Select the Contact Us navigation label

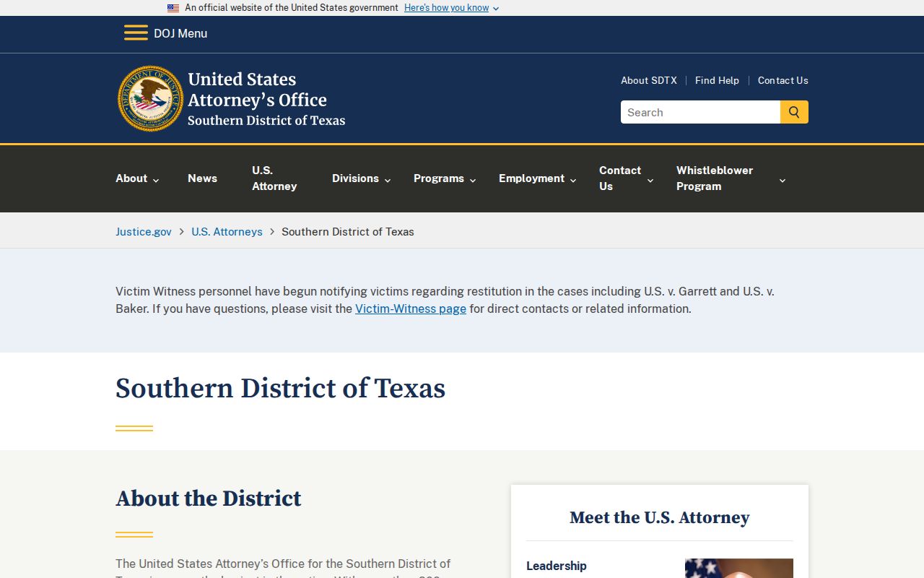[x=620, y=178]
